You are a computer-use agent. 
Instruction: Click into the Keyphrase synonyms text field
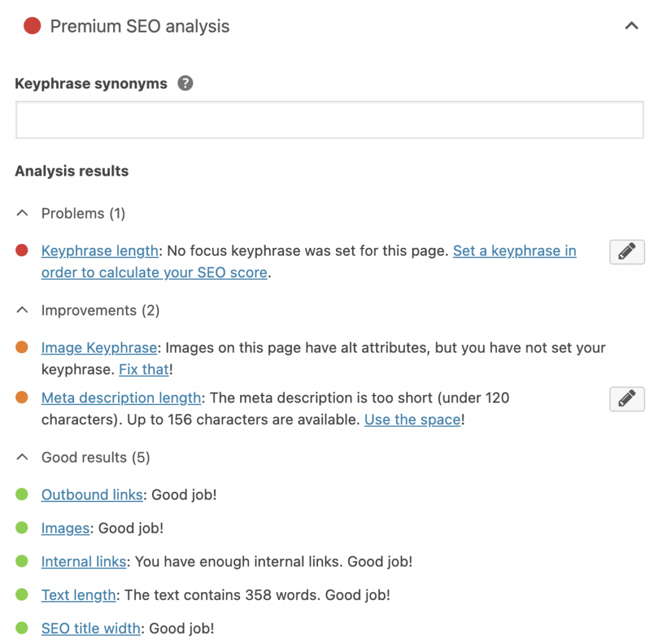(329, 120)
